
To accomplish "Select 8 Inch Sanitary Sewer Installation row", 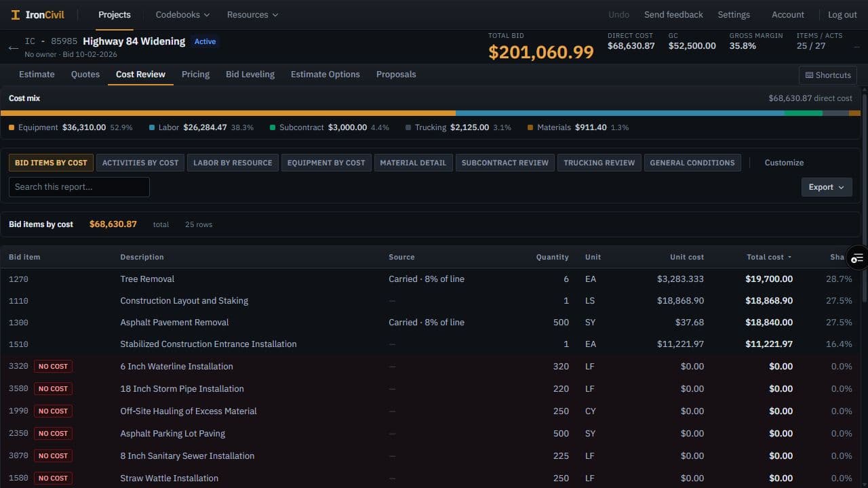I will (431, 456).
